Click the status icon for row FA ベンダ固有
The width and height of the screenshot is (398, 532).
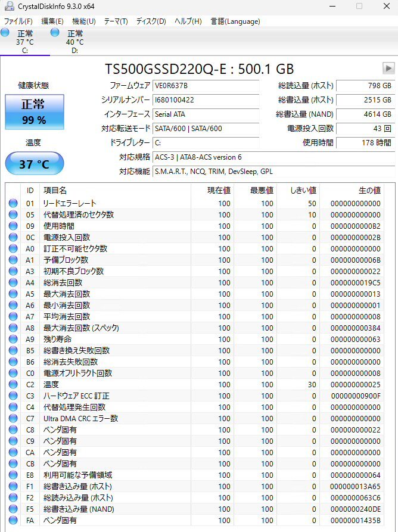pos(13,520)
